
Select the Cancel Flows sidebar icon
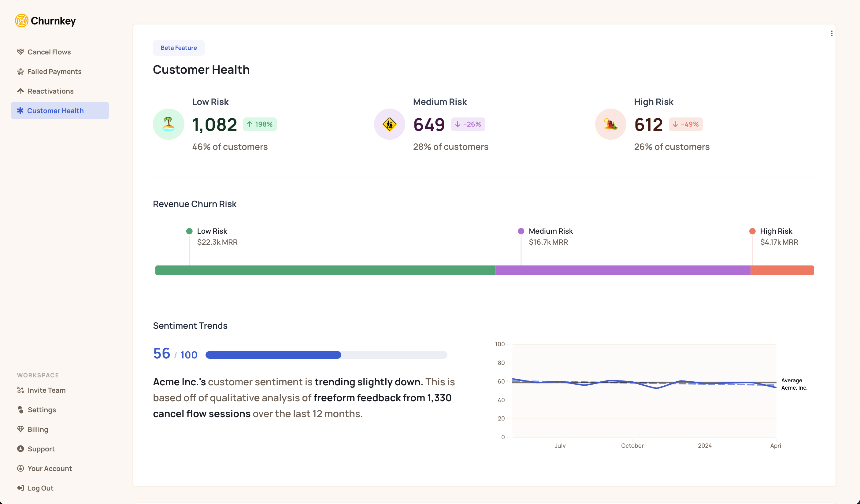tap(20, 52)
